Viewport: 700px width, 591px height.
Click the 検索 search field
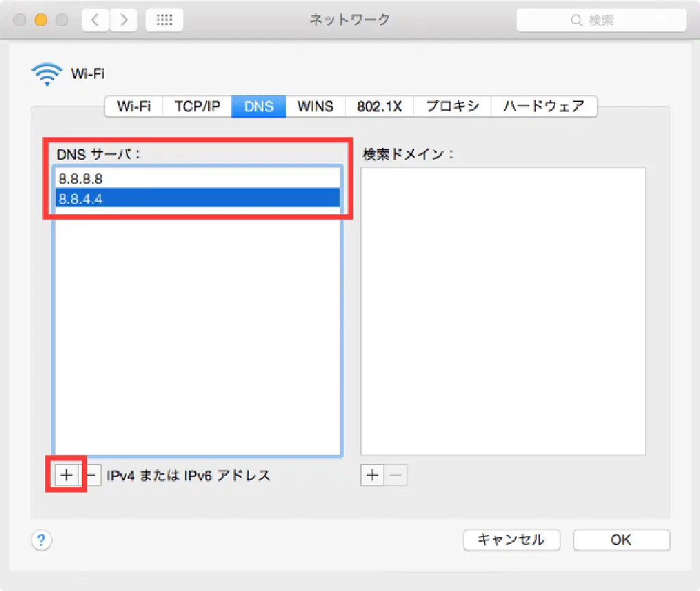click(x=601, y=21)
